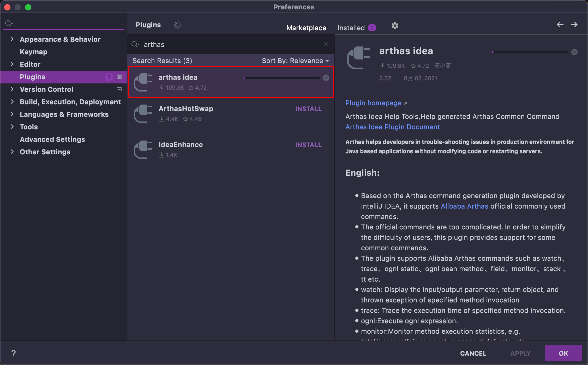Cancel arthas idea install in results list
Image resolution: width=588 pixels, height=365 pixels.
326,78
